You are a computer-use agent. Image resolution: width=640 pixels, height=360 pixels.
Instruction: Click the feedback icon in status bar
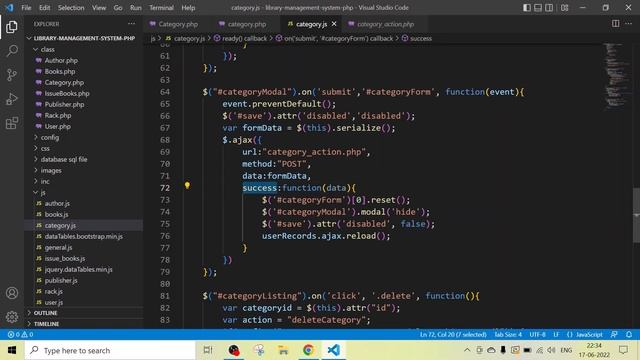pos(614,334)
